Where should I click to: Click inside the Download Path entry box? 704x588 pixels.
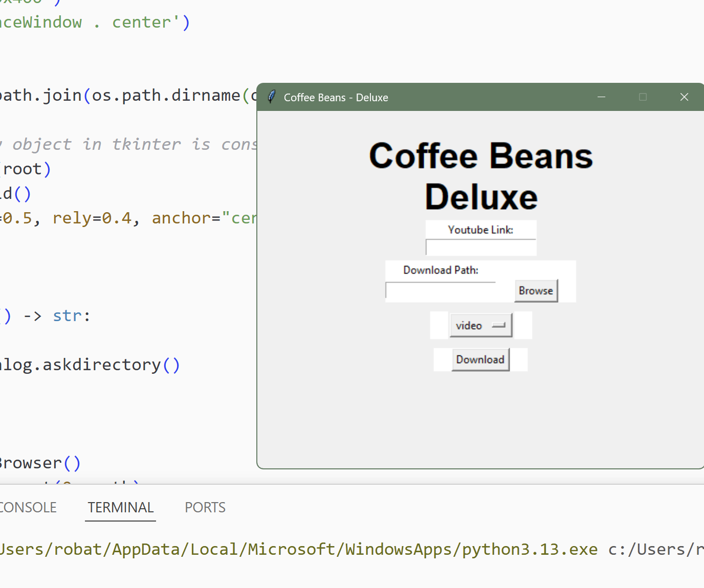(441, 290)
